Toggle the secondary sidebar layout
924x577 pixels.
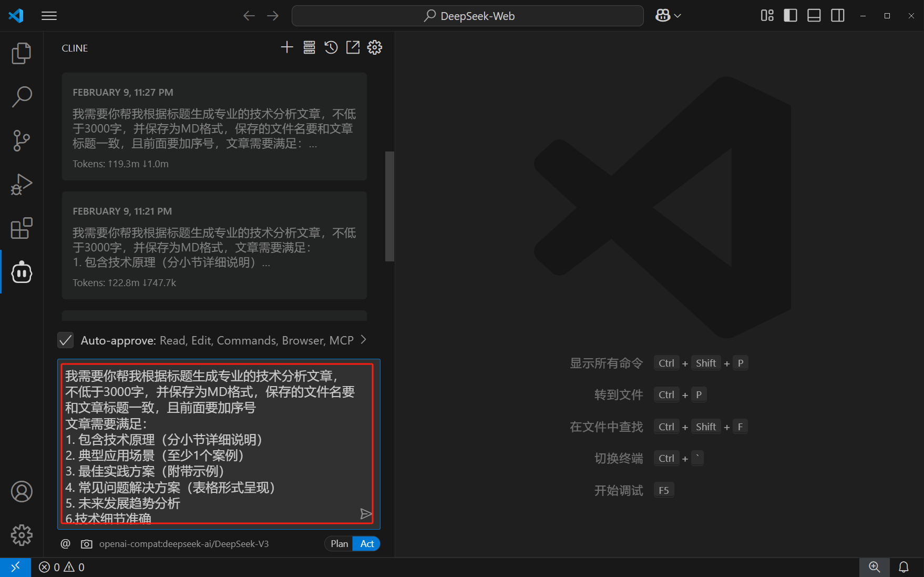coord(837,15)
